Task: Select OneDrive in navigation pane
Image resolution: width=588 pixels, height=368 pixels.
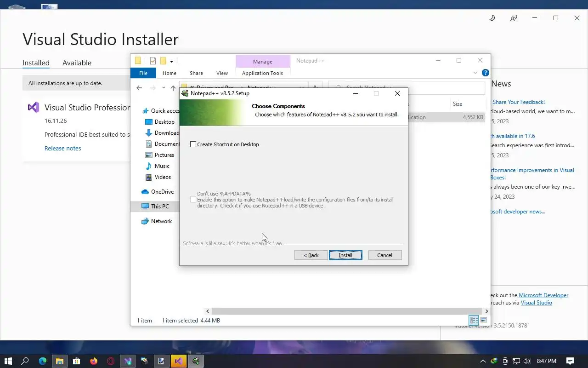Action: [x=158, y=192]
